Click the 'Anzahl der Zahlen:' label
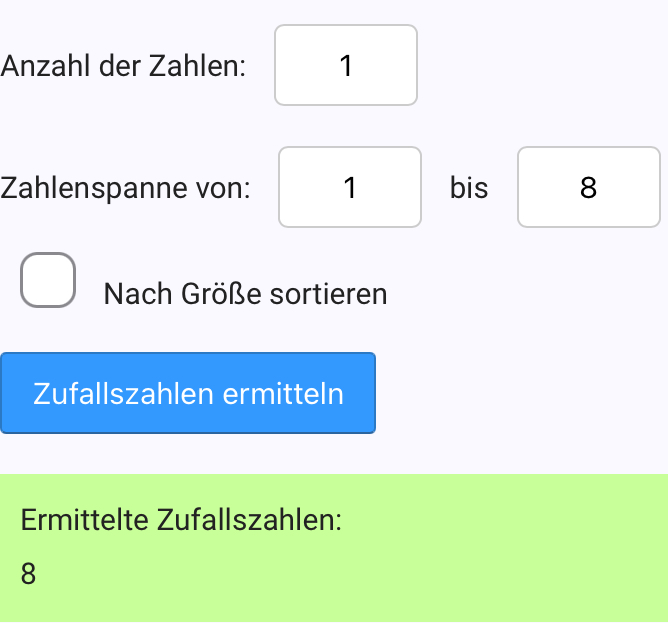Viewport: 668px width, 623px height. pos(124,66)
